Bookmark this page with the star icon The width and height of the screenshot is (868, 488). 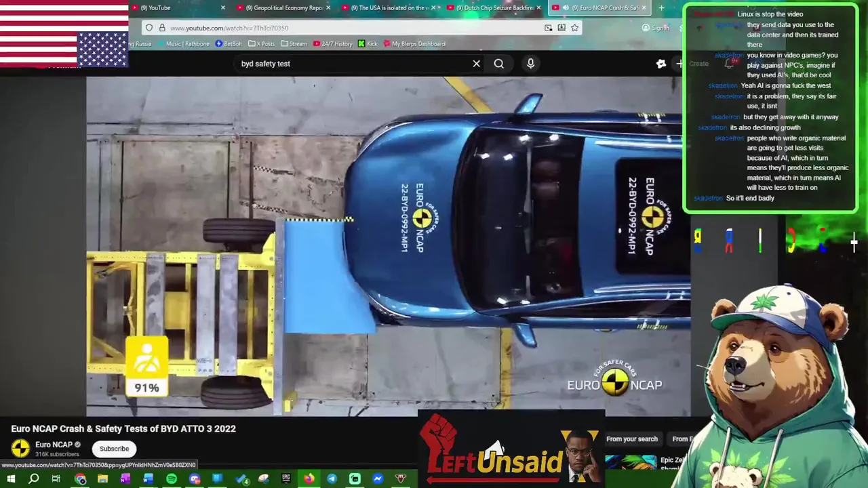(x=574, y=28)
